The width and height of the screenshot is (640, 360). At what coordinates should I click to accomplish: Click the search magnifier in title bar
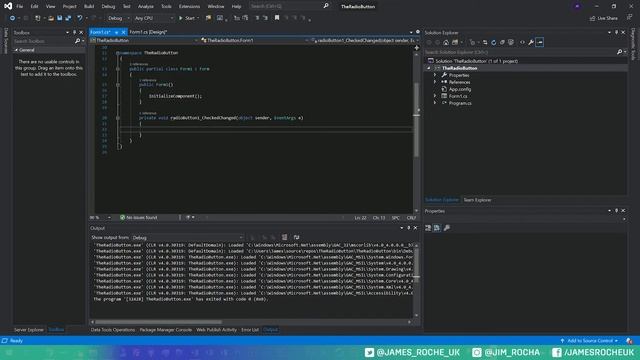(326, 6)
